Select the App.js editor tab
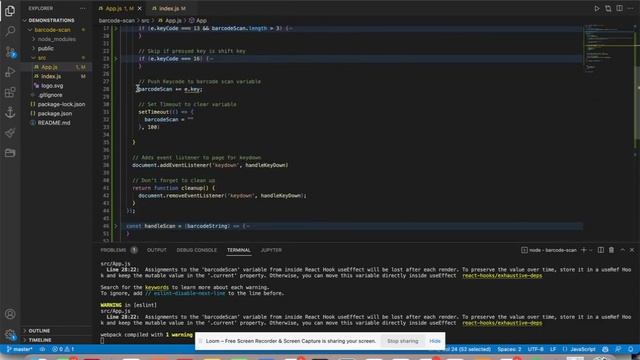This screenshot has width=640, height=360. pos(120,8)
